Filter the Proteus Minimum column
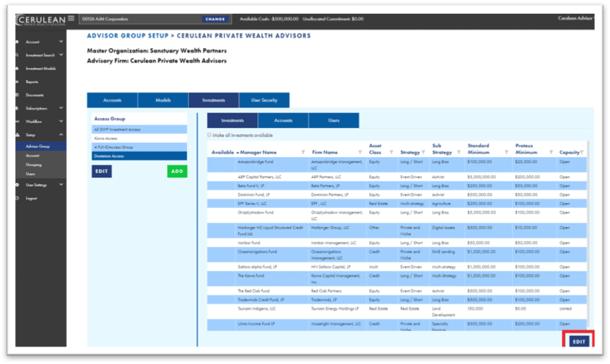Image resolution: width=610 pixels, height=364 pixels. [551, 152]
